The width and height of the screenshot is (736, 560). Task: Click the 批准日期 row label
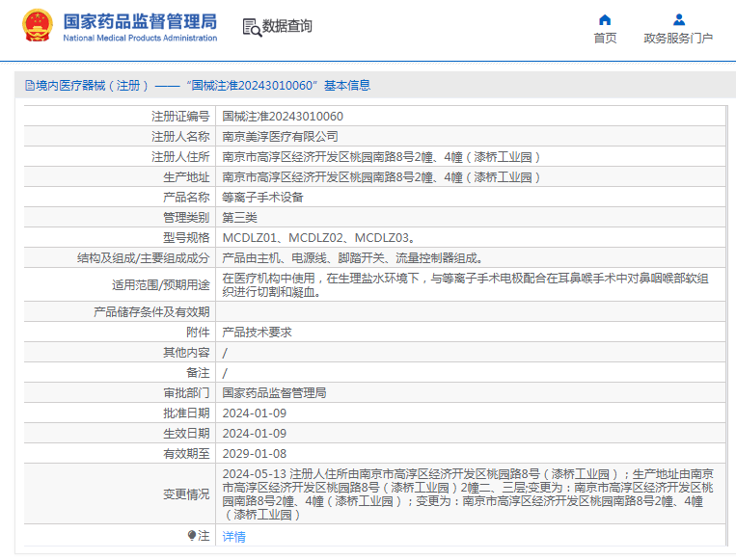186,413
